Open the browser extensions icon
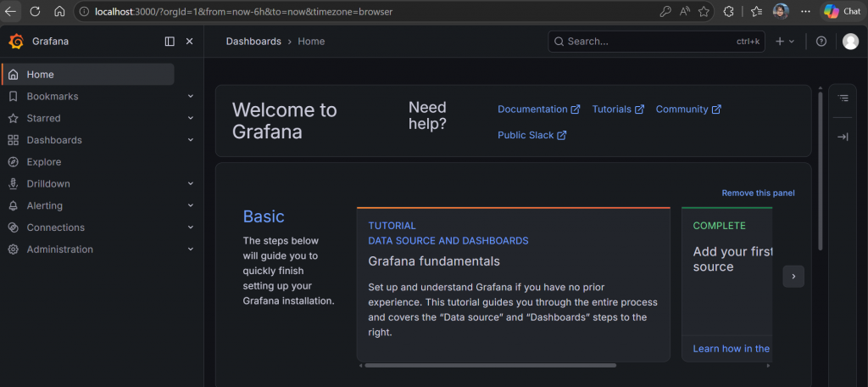 (729, 11)
